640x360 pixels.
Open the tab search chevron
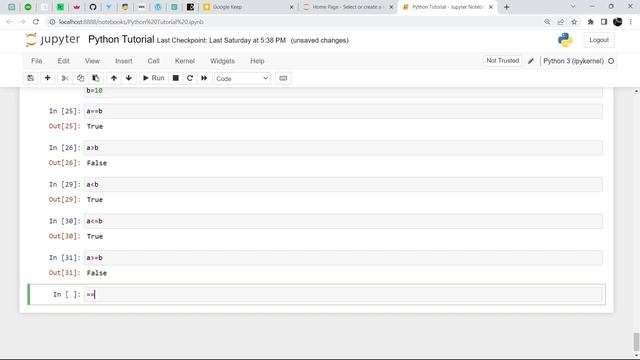[573, 7]
